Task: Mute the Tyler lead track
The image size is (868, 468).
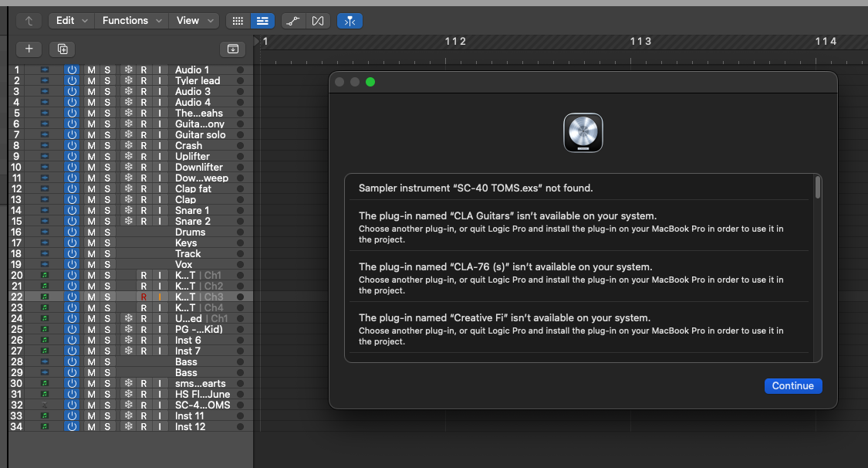Action: coord(91,81)
